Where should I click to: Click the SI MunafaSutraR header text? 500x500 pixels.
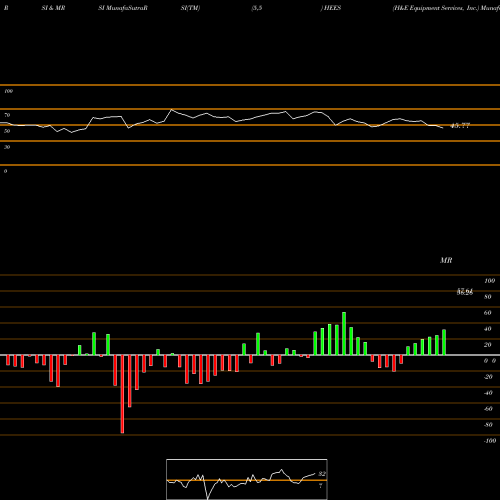pos(123,8)
